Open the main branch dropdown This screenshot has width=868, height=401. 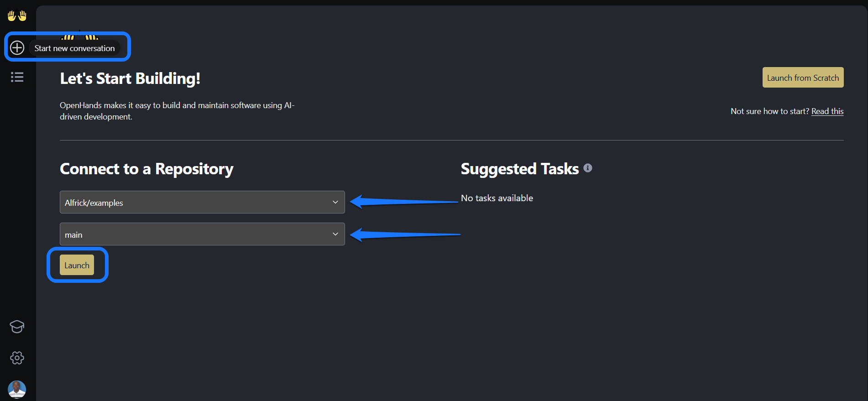click(202, 234)
